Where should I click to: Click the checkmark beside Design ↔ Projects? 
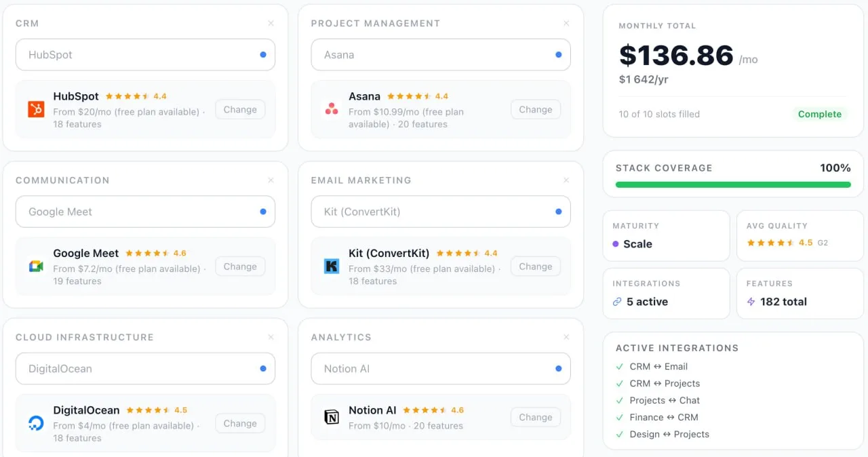point(619,434)
